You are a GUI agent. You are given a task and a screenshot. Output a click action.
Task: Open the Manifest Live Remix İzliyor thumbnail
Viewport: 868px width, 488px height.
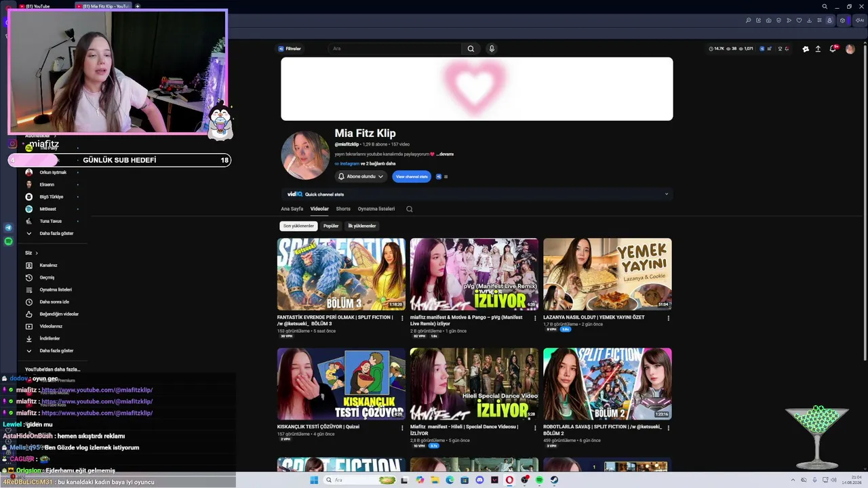tap(474, 274)
